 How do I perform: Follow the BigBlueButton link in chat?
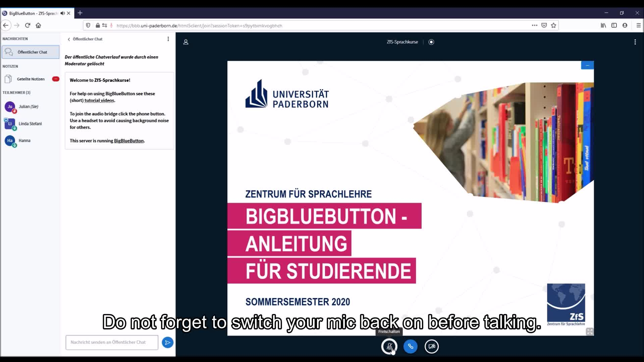[129, 141]
